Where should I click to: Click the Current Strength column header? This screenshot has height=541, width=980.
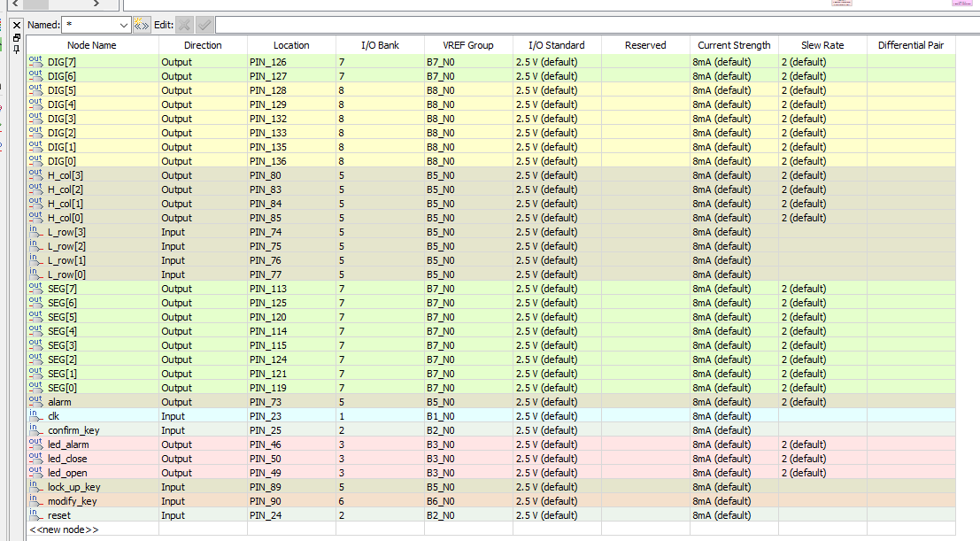coord(735,45)
